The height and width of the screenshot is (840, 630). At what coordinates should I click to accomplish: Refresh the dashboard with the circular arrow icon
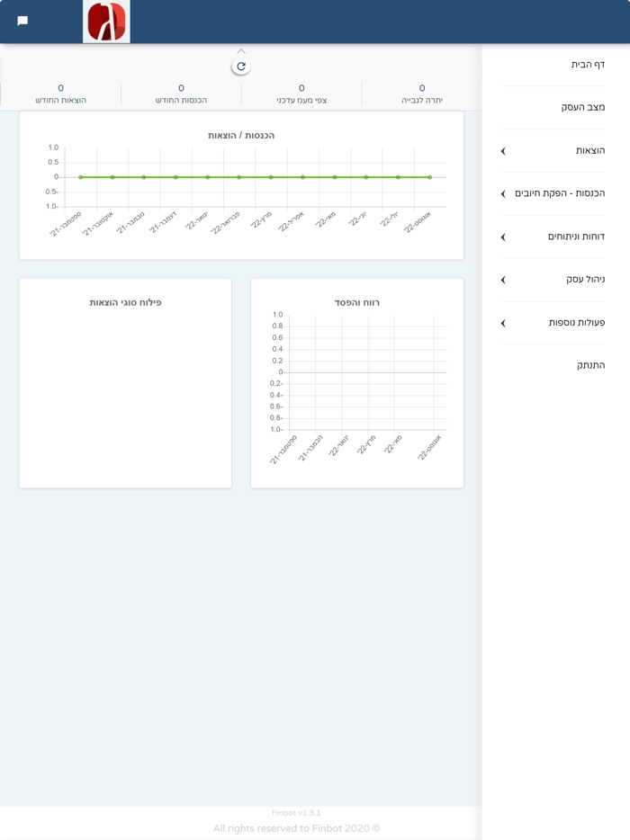240,67
